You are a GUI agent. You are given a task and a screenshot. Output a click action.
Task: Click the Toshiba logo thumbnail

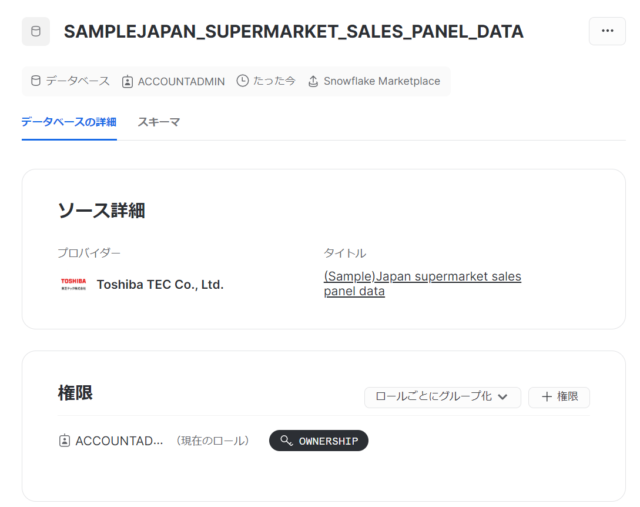[73, 284]
